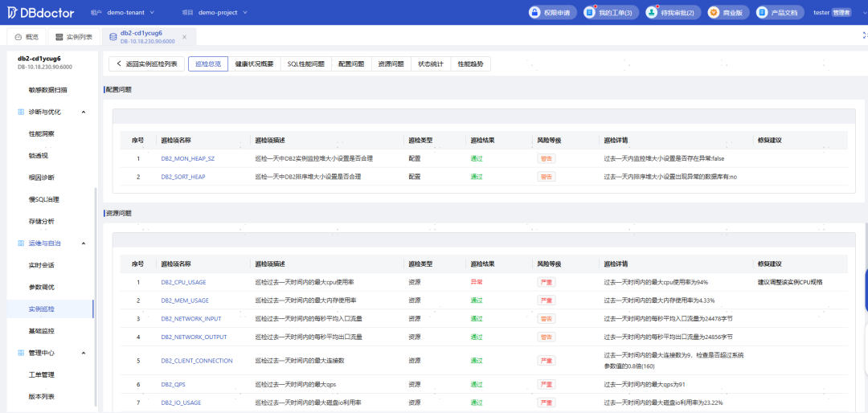Click the 严重 tag in DB2_CPU_USAGE row
The width and height of the screenshot is (868, 413).
pos(547,282)
